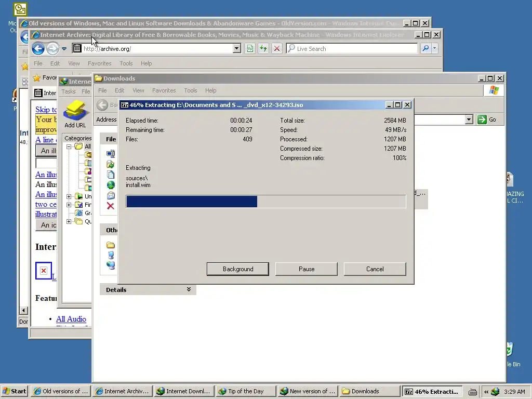Go back in Internet Explorer archive.org window

click(x=38, y=48)
